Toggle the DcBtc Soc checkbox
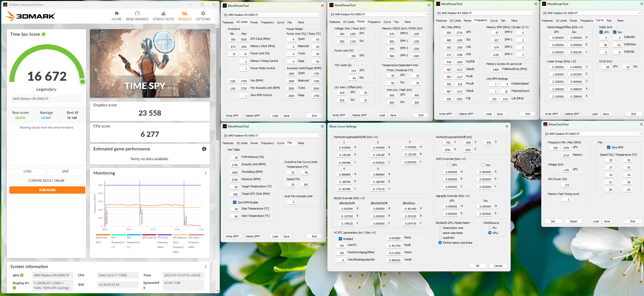 pyautogui.click(x=615, y=32)
